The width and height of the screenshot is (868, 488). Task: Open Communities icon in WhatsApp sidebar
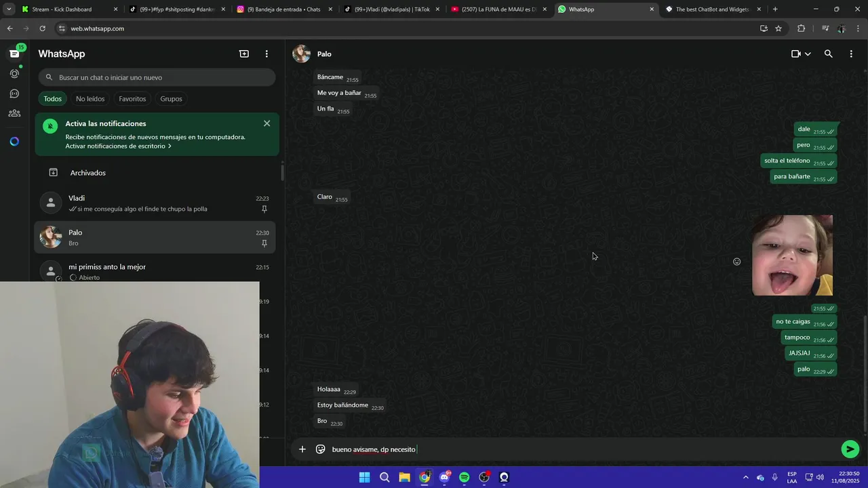pos(14,113)
